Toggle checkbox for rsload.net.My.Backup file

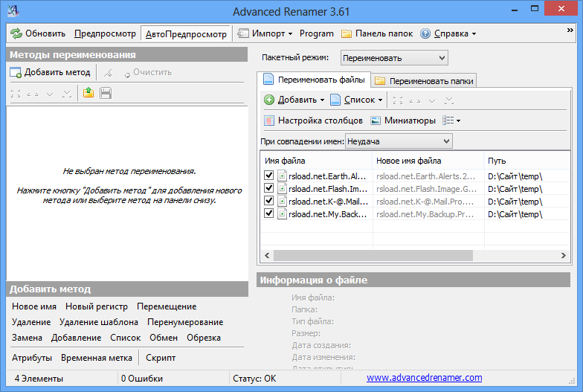(x=269, y=213)
